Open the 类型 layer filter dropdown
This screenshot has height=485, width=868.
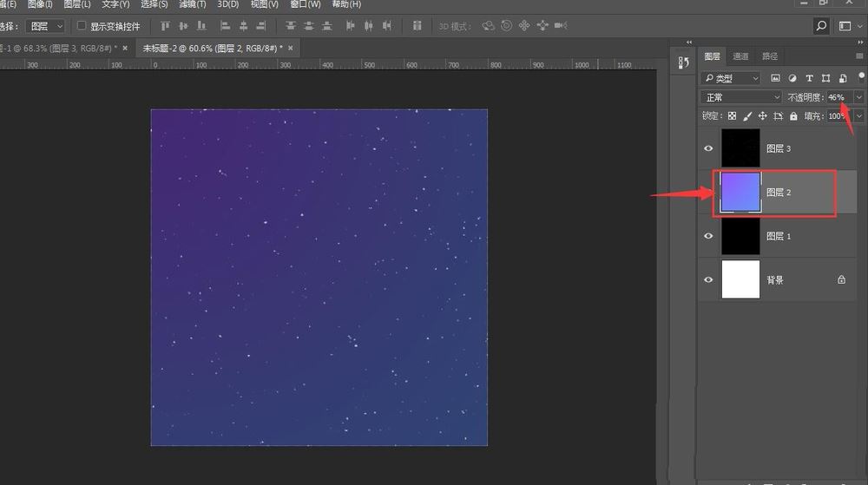click(730, 79)
